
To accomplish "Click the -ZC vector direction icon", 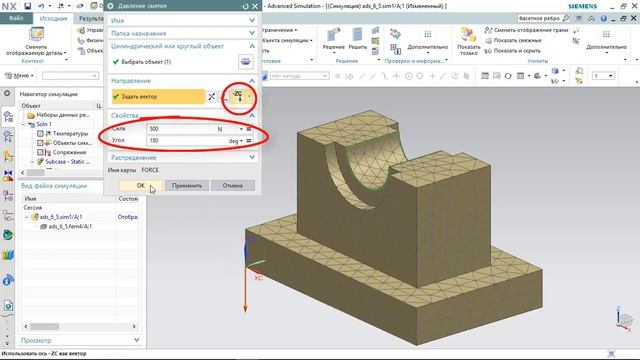I will click(238, 97).
